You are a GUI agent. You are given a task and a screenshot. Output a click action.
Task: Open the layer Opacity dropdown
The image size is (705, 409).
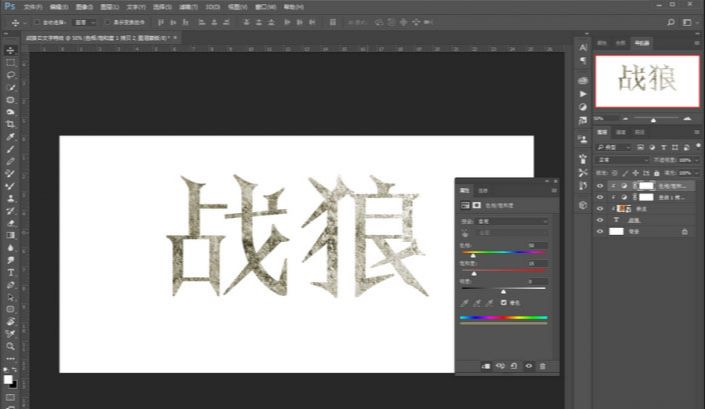697,160
